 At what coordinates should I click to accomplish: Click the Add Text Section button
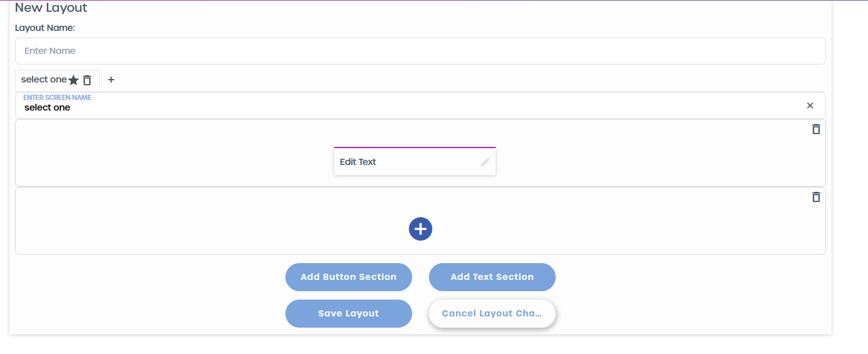point(492,277)
